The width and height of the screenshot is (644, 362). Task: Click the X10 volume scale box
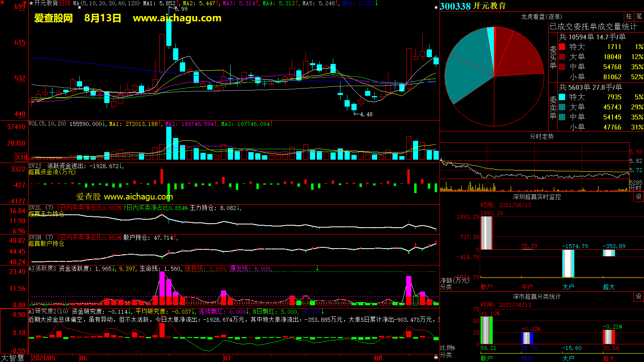pyautogui.click(x=21, y=157)
